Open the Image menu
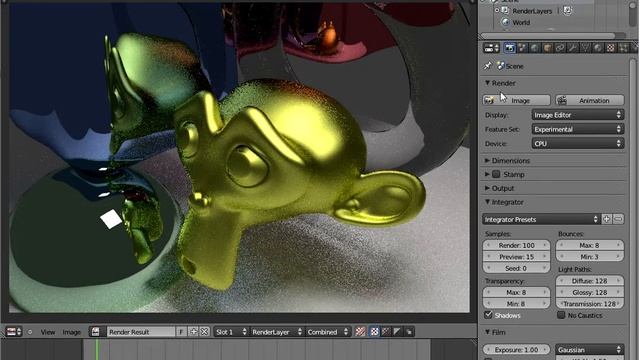The width and height of the screenshot is (640, 360). [x=71, y=332]
